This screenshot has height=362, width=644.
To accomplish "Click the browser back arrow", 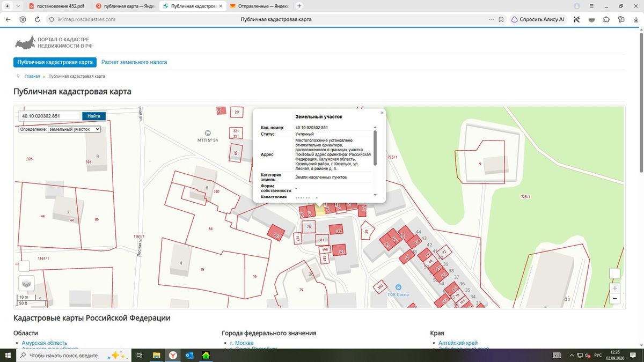I will click(x=8, y=19).
